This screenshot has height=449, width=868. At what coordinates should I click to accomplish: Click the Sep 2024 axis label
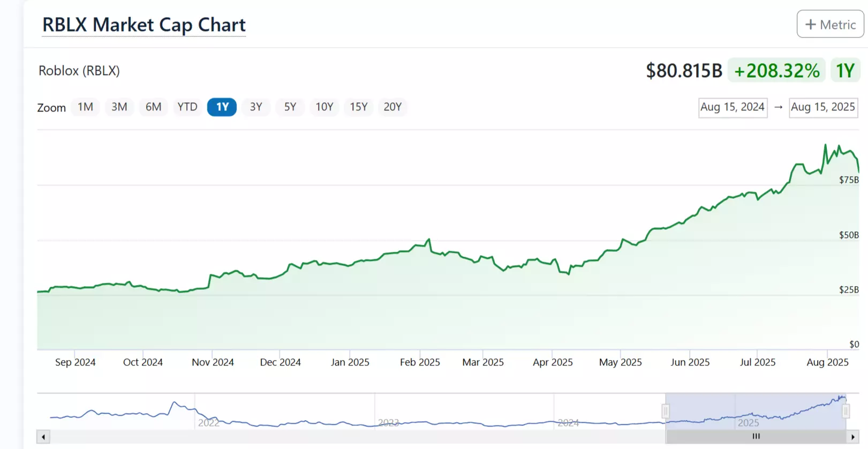76,362
